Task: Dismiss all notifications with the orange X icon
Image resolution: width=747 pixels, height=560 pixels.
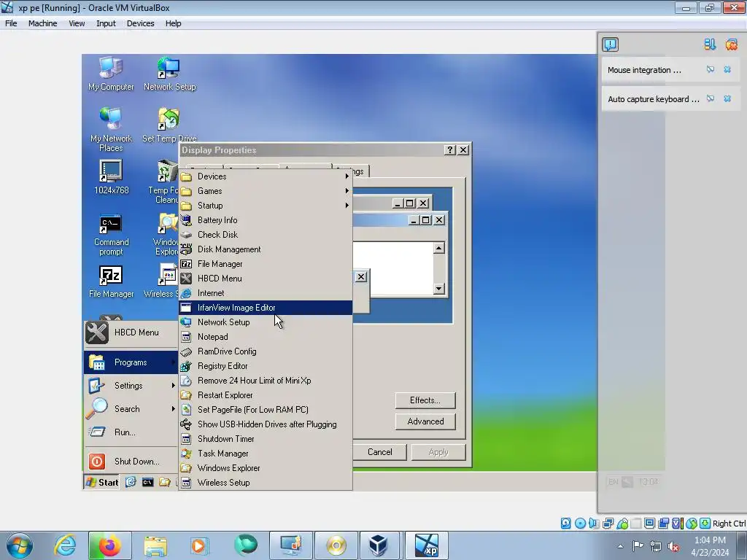Action: coord(731,44)
